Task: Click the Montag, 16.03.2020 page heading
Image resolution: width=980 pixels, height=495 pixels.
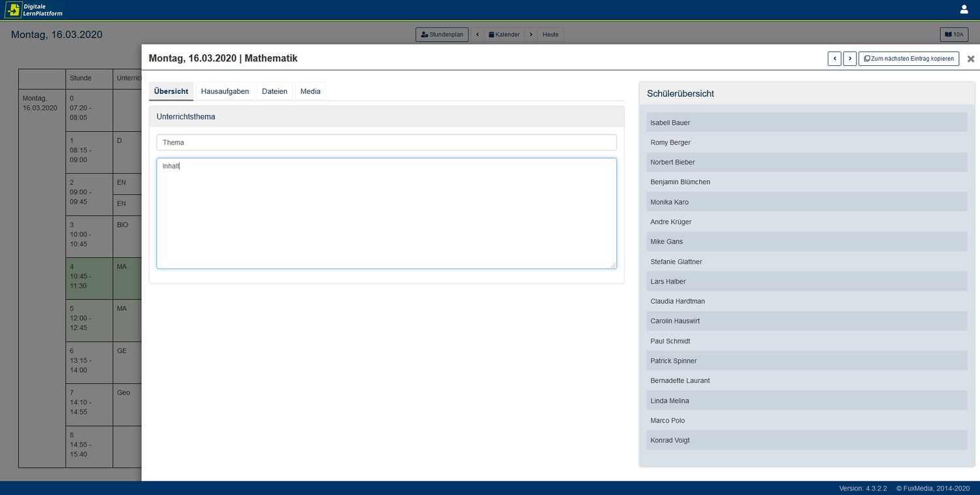Action: click(57, 35)
